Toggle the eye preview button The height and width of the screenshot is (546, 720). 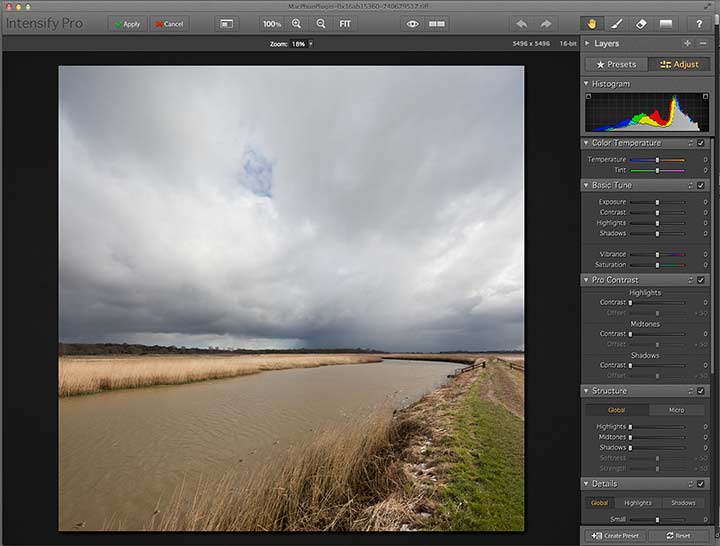click(x=412, y=24)
